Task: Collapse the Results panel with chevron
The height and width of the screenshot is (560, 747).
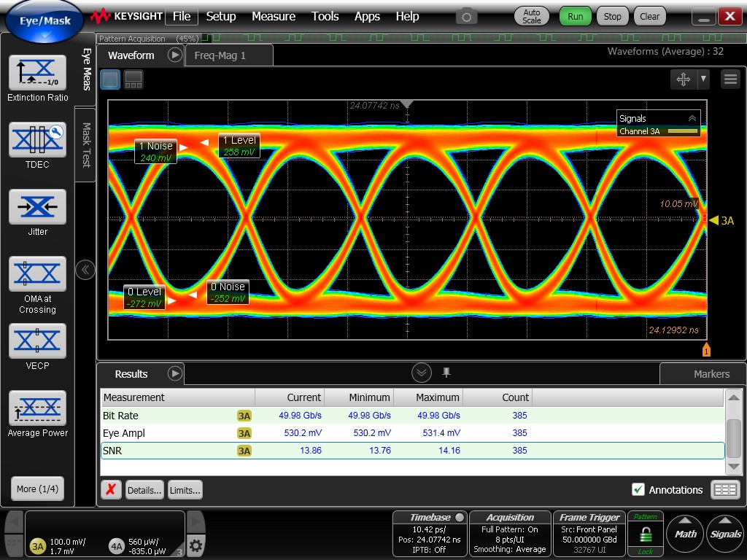Action: tap(422, 373)
